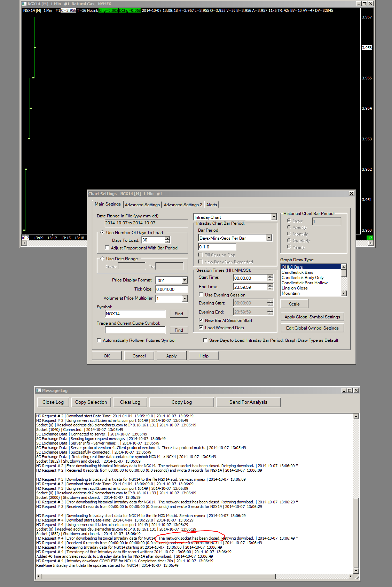The image size is (392, 587).
Task: Increase Start Time with up arrow
Action: click(270, 276)
